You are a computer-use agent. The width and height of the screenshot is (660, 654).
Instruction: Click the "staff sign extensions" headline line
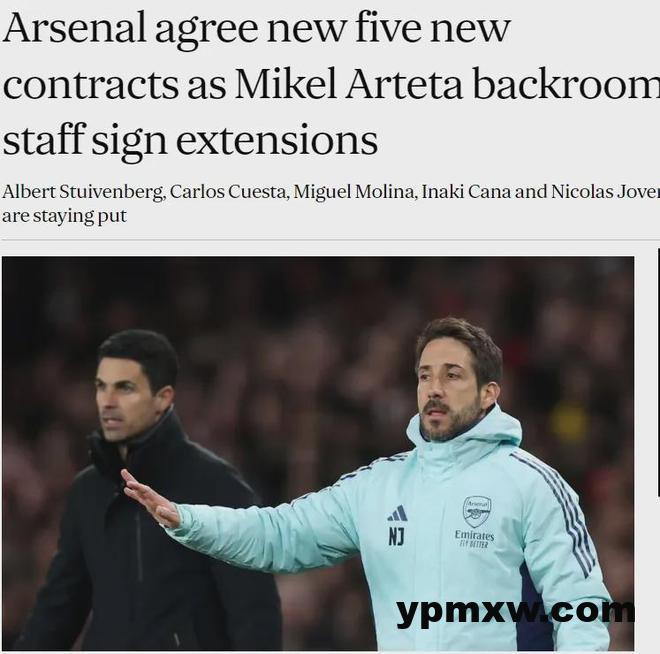tap(190, 141)
